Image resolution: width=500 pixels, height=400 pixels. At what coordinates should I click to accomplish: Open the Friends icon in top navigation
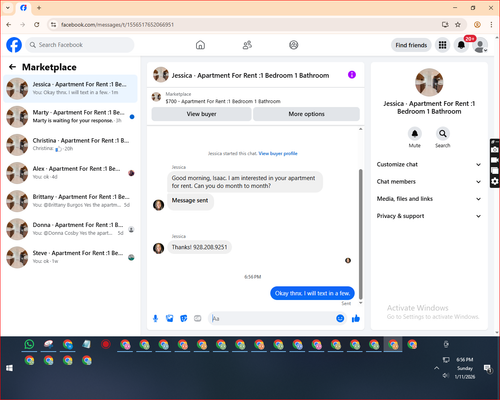247,45
